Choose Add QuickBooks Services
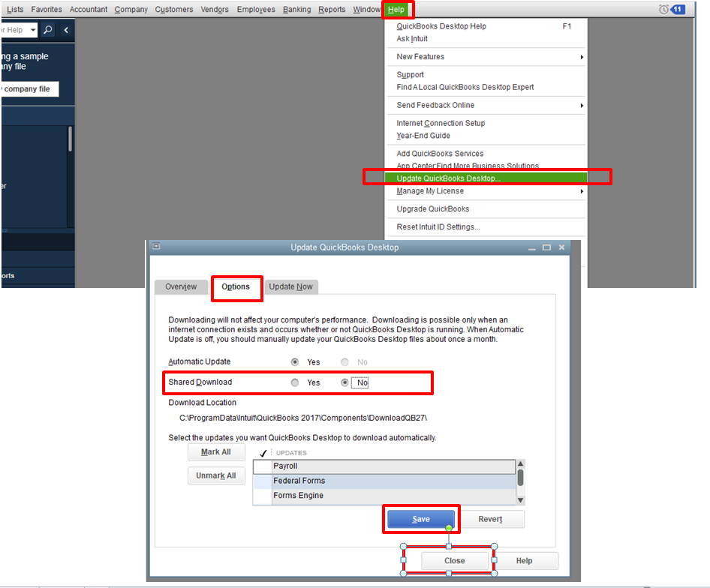 pos(486,154)
